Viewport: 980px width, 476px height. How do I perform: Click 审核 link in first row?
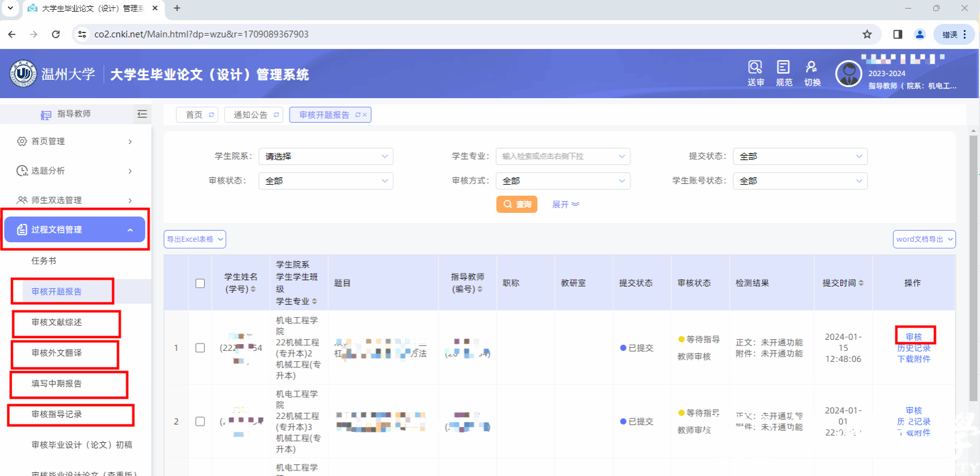click(914, 337)
